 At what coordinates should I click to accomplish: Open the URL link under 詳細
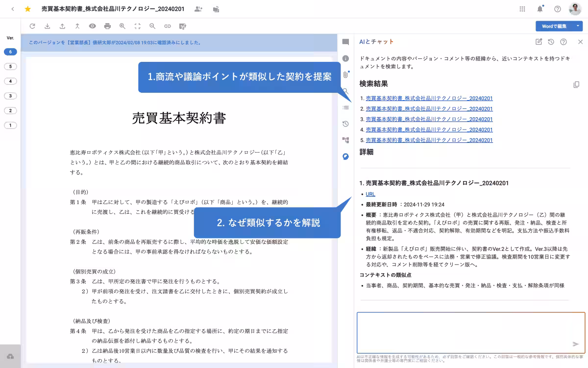(370, 194)
